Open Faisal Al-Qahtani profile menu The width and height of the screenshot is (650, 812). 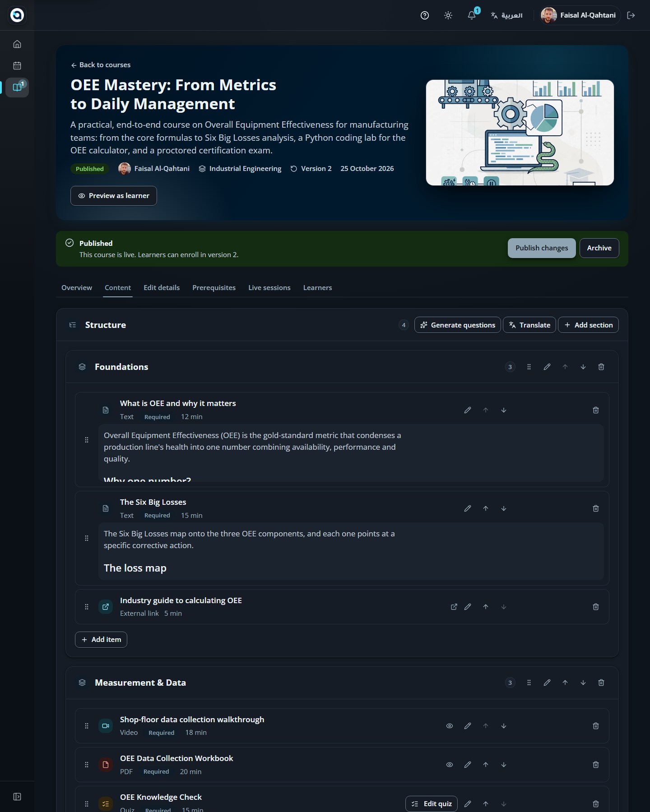click(x=580, y=15)
